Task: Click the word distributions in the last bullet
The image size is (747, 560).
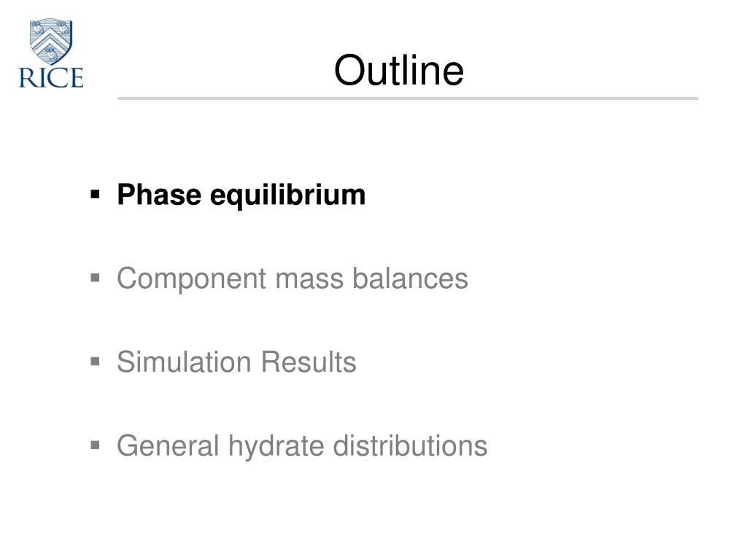Action: tap(410, 446)
